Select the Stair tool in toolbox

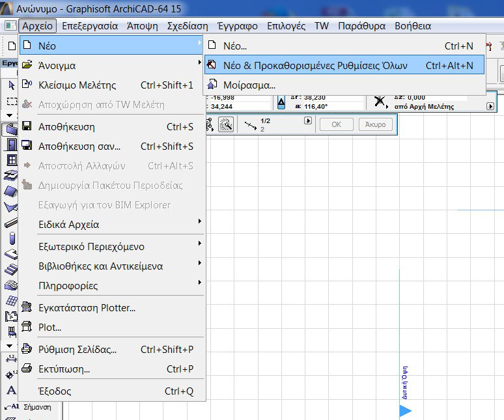[11, 270]
